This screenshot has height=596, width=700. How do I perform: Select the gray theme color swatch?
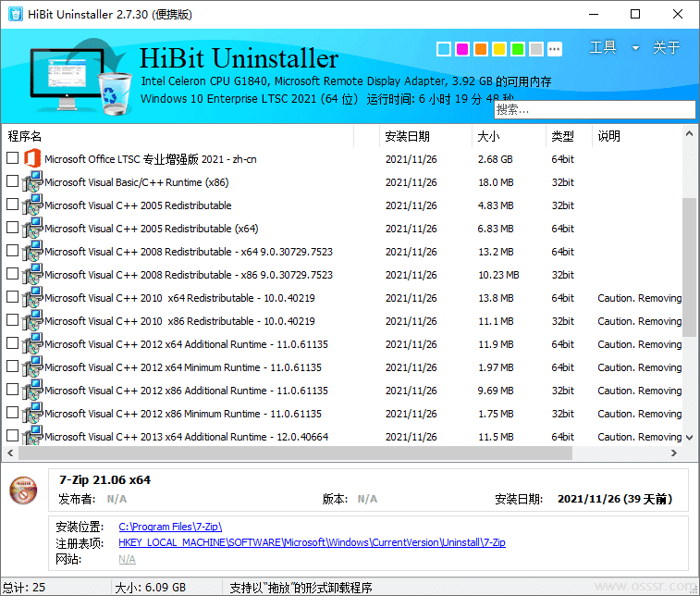pyautogui.click(x=536, y=49)
